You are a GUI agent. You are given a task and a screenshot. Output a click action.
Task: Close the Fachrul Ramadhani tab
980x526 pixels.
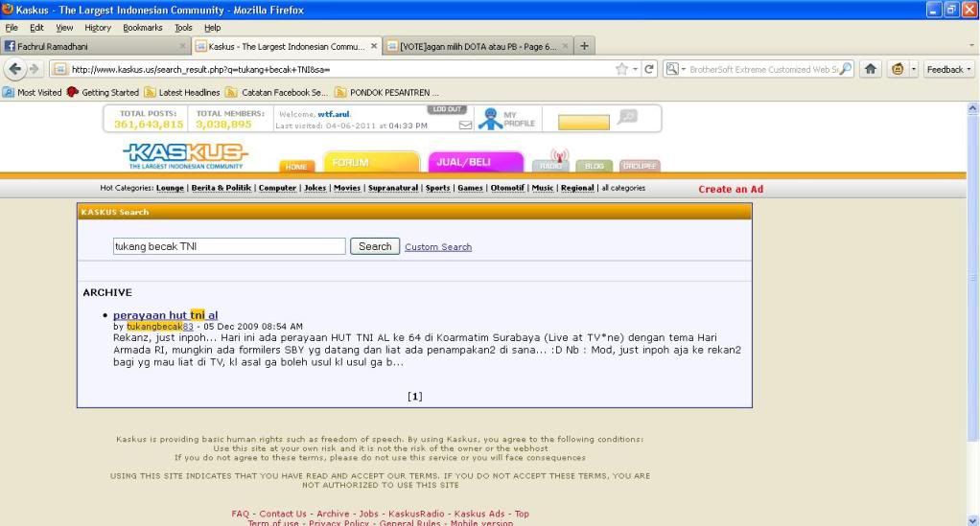coord(182,46)
